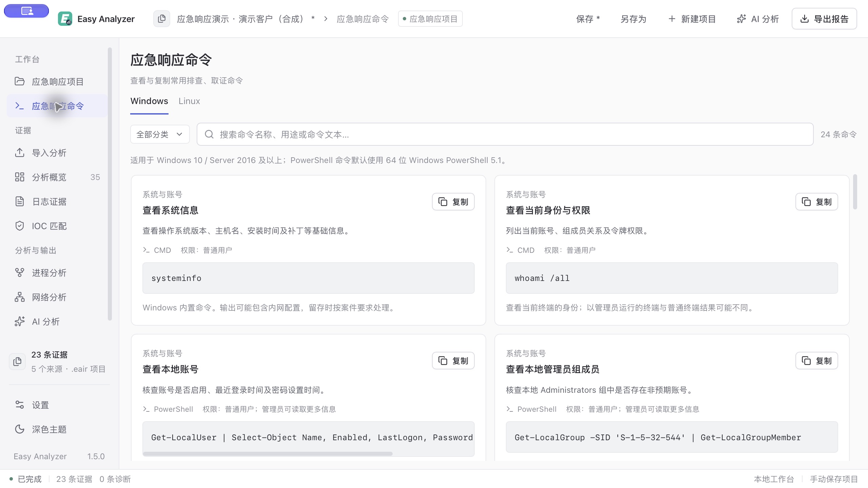Open 应急响应项目 in the sidebar
868x488 pixels.
57,82
